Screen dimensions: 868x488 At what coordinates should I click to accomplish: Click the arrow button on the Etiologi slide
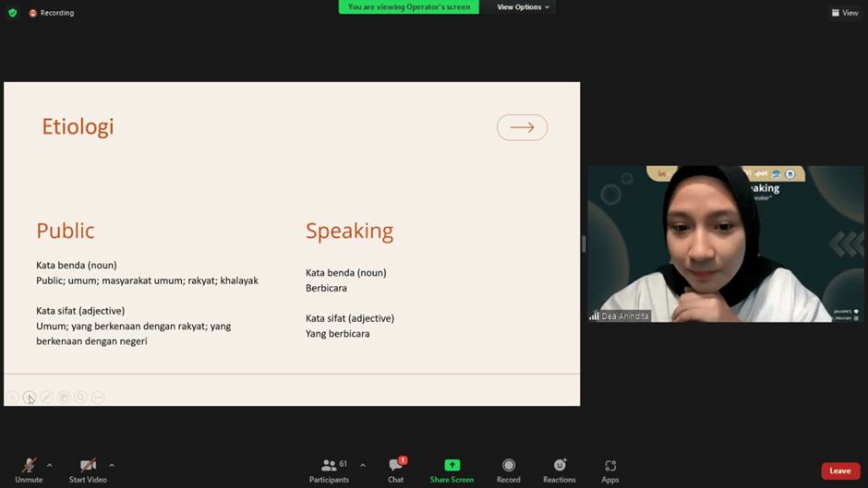522,127
